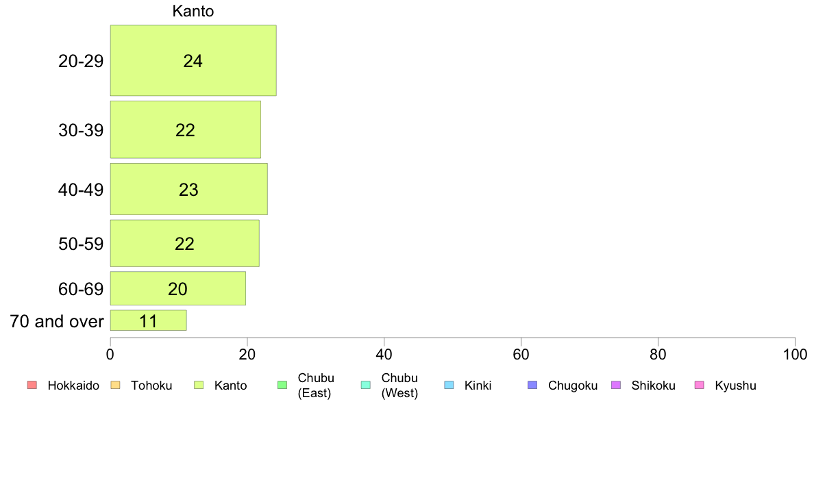
Task: Select the 30-39 bar showing 22
Action: point(185,129)
